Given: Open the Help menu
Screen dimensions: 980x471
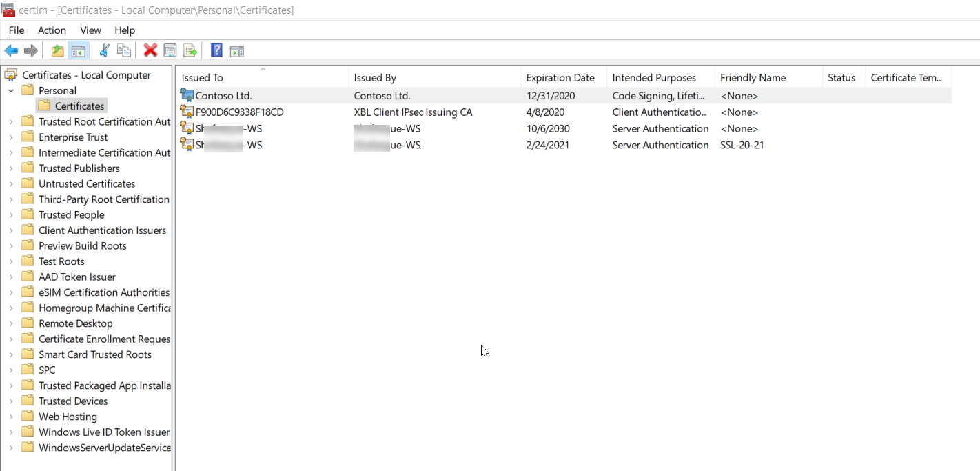Looking at the screenshot, I should (x=125, y=30).
